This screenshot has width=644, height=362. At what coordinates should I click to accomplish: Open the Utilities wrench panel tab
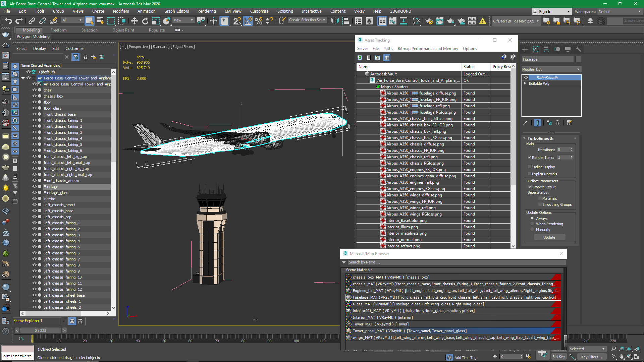pos(578,49)
